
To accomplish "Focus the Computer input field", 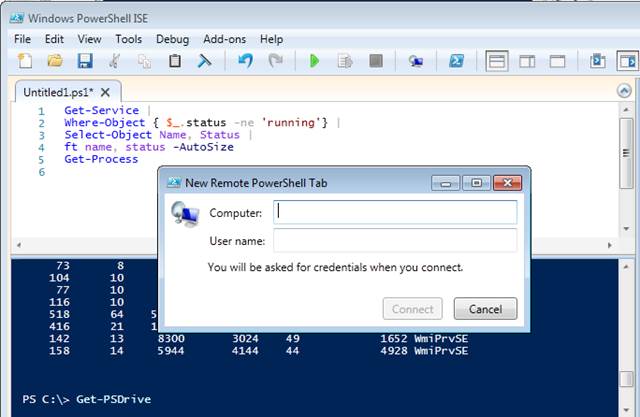I will pyautogui.click(x=395, y=212).
